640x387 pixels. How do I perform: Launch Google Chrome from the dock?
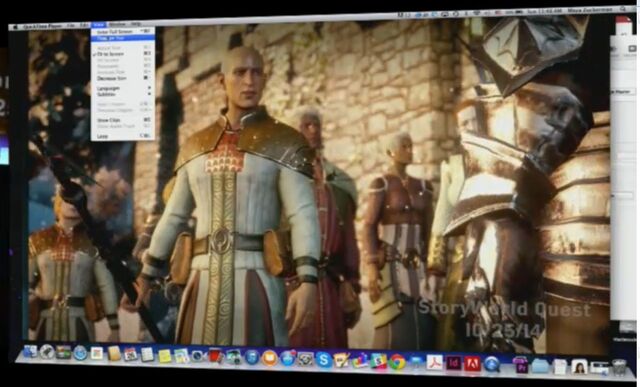(397, 362)
